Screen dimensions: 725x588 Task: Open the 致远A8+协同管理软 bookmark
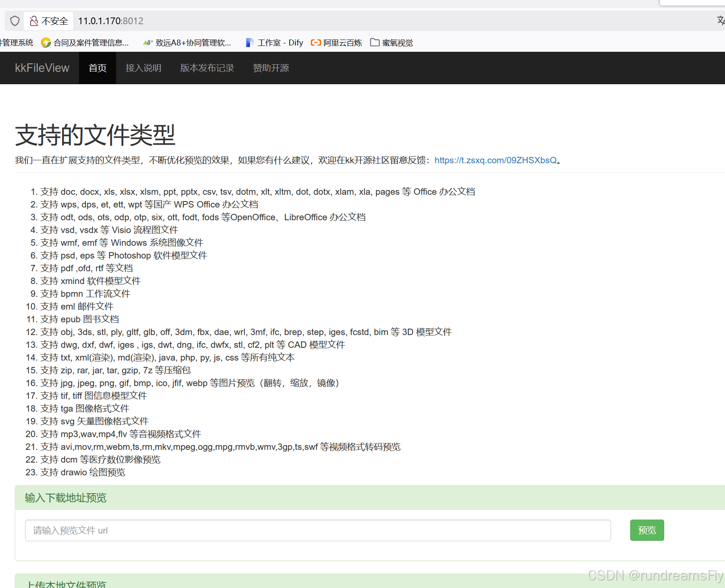(187, 43)
